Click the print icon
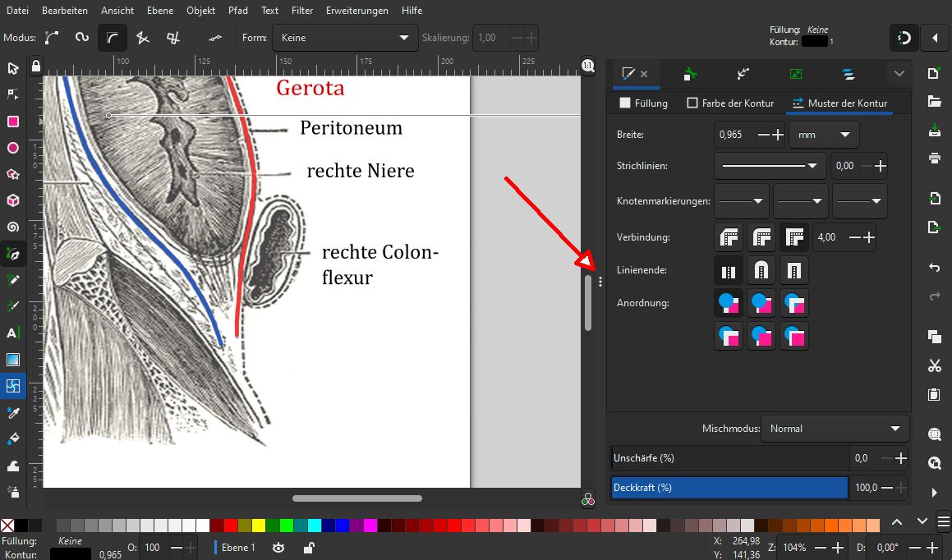Image resolution: width=952 pixels, height=560 pixels. coord(934,158)
